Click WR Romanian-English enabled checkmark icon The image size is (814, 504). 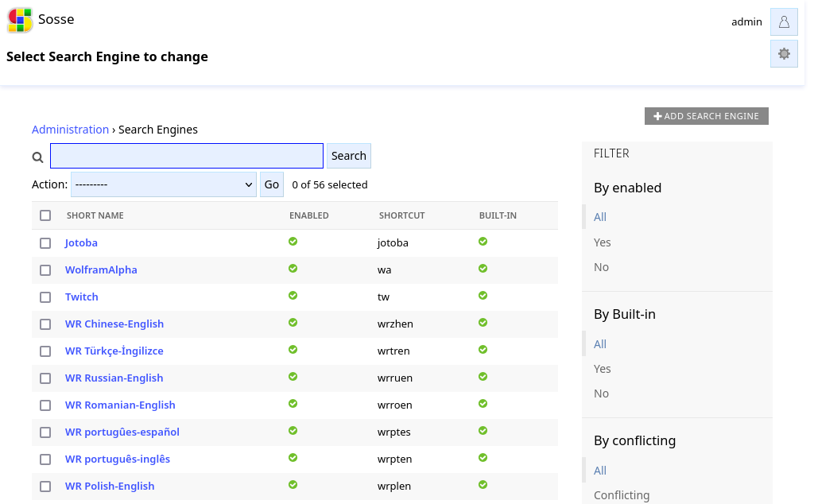tap(293, 403)
